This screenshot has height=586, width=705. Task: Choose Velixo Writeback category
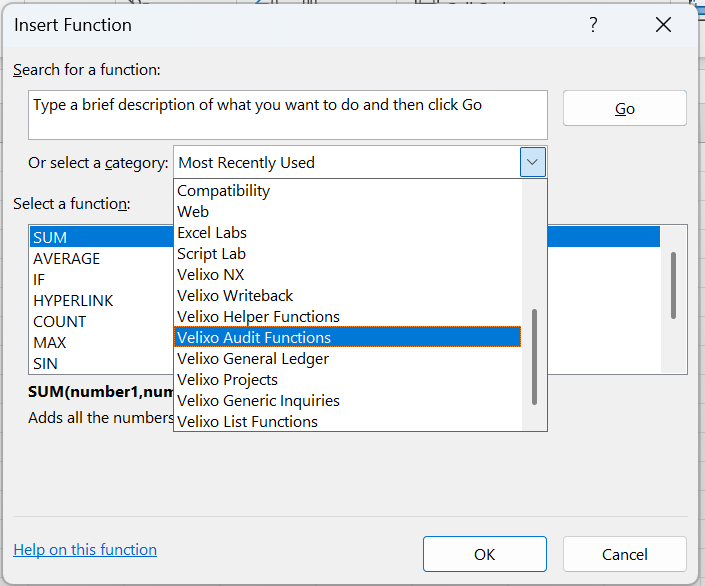coord(235,295)
